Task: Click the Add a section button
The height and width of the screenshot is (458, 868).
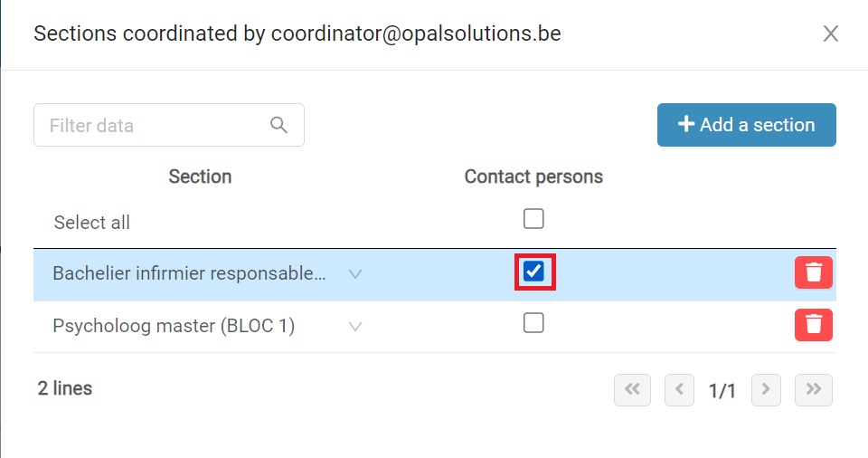Action: click(x=747, y=125)
